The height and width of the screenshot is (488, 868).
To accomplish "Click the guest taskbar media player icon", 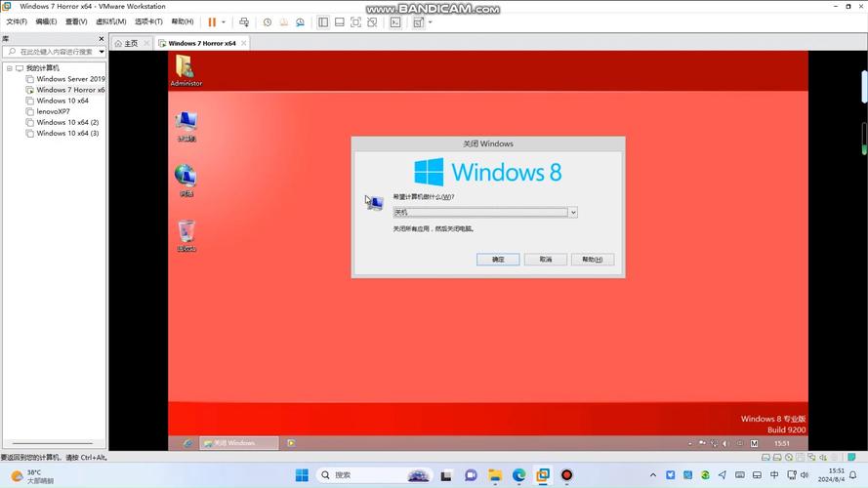I will click(291, 443).
